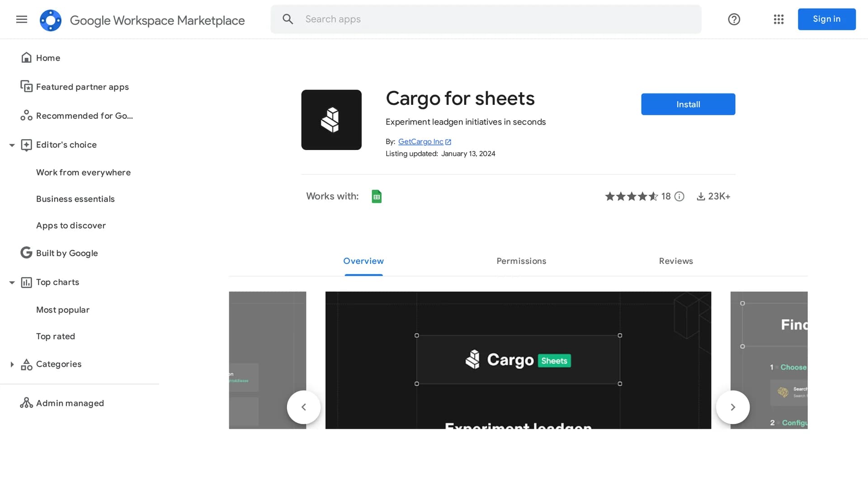Click the Sign in button
The image size is (868, 488).
point(826,19)
